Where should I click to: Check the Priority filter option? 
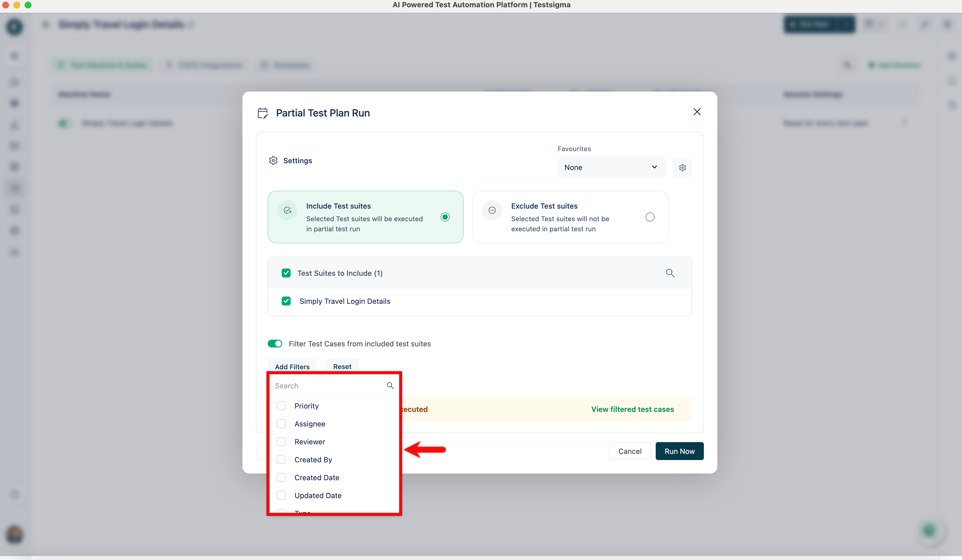click(281, 406)
